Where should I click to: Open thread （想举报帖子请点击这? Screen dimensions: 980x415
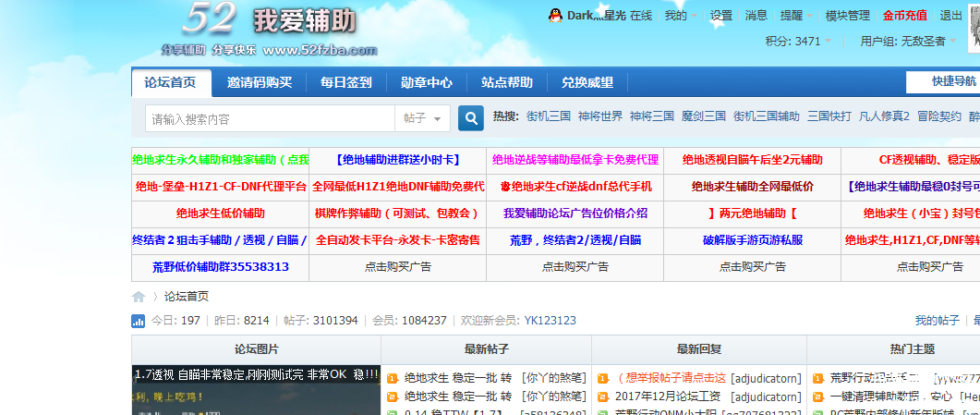pos(671,378)
